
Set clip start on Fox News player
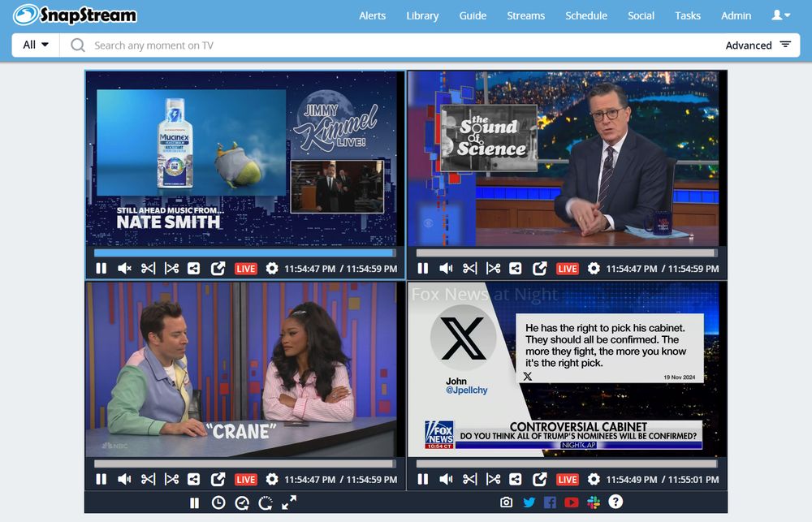pyautogui.click(x=469, y=479)
